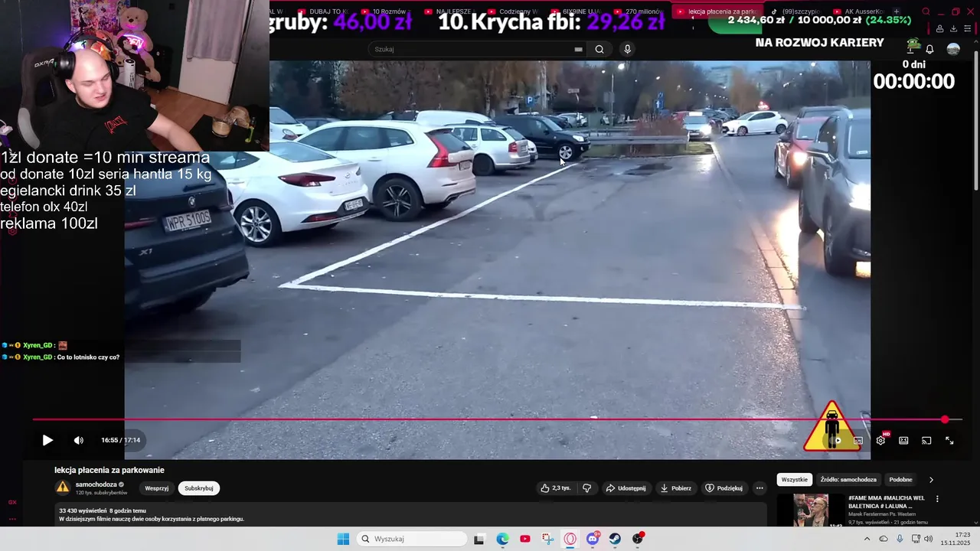Open the Snipping Tool taskbar icon

tap(547, 539)
